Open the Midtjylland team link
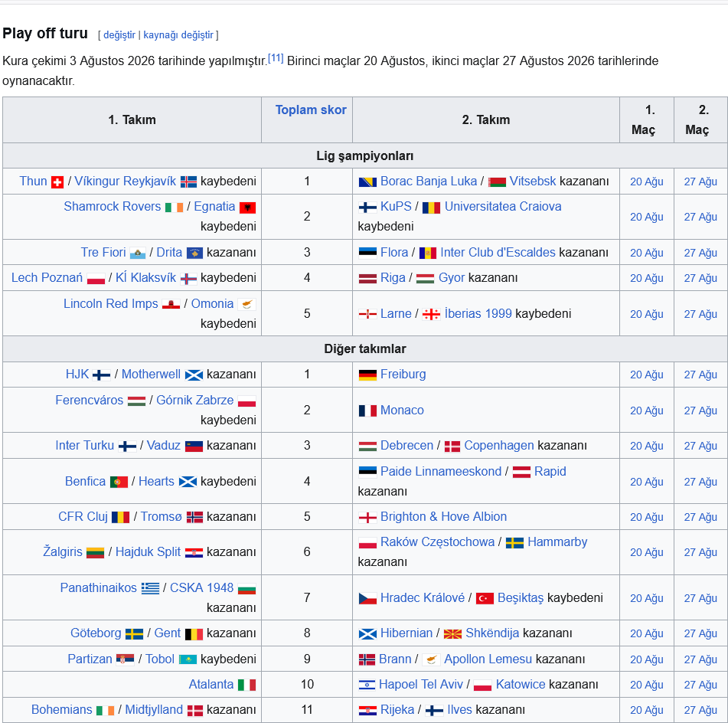This screenshot has height=723, width=728. (x=154, y=709)
